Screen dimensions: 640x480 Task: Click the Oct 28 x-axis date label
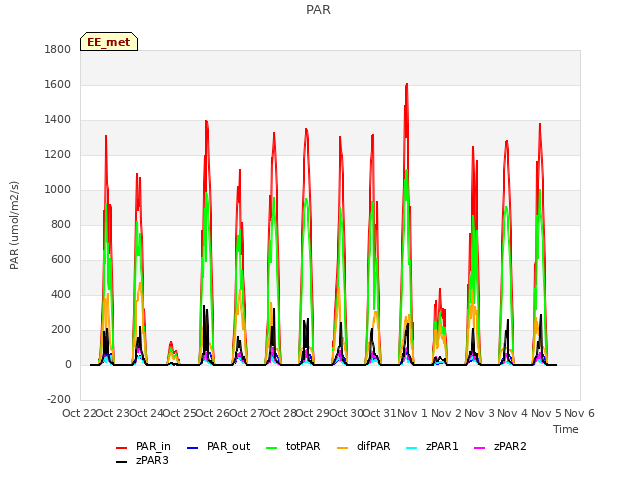pos(279,413)
